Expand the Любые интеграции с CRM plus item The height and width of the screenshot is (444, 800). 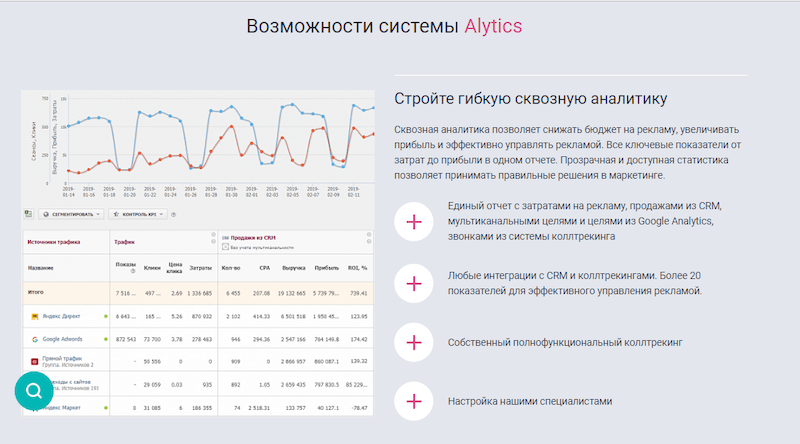point(414,283)
